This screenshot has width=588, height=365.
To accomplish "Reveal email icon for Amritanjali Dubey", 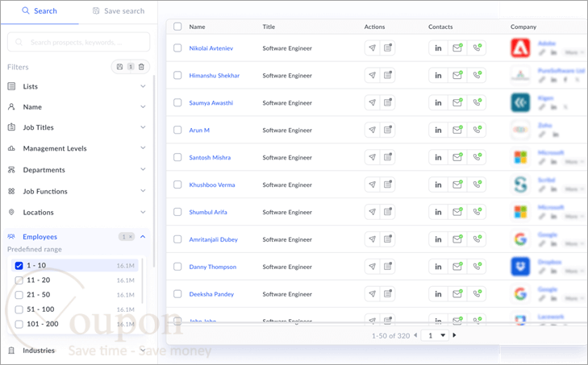I will pos(457,239).
